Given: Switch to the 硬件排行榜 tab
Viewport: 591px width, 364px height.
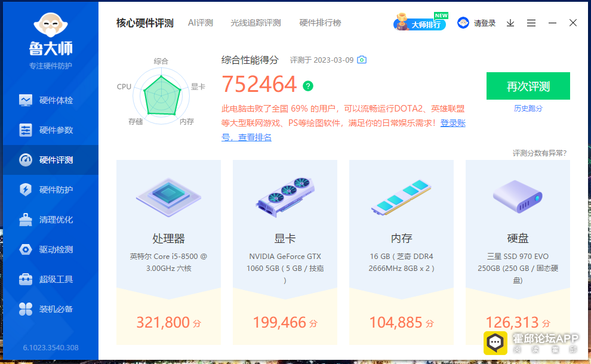Looking at the screenshot, I should [x=320, y=23].
